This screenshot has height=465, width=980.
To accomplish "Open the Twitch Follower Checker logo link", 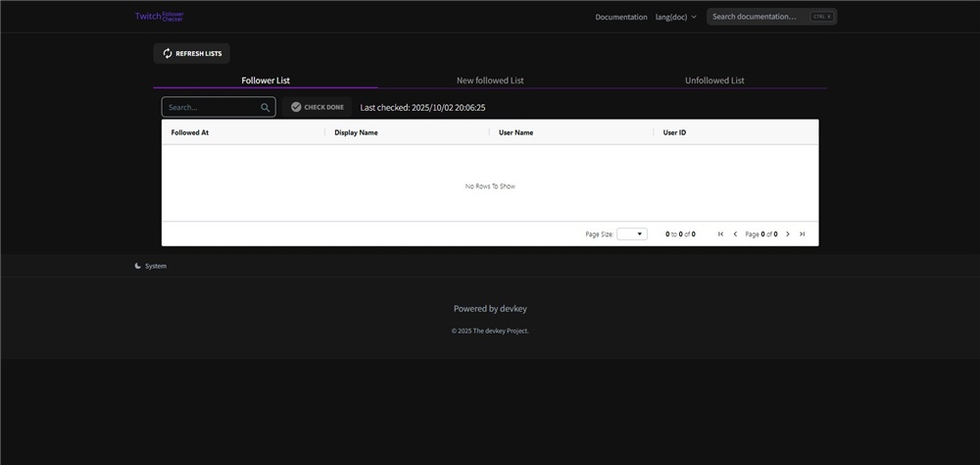I will point(160,17).
